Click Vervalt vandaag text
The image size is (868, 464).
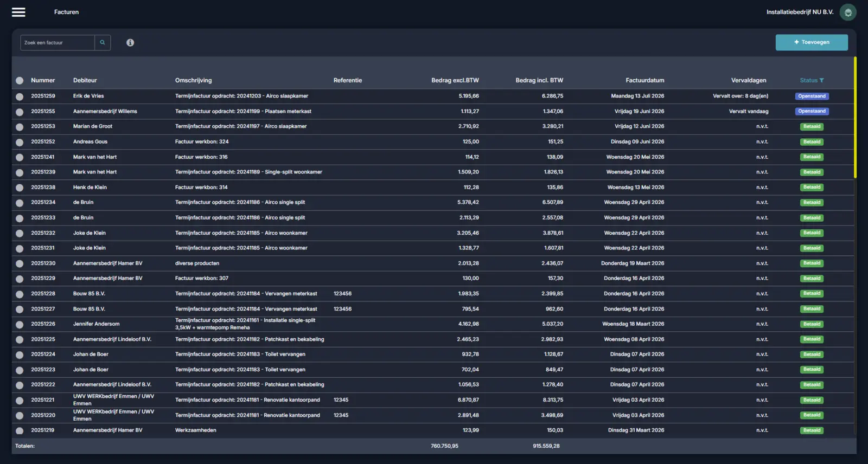tap(749, 111)
